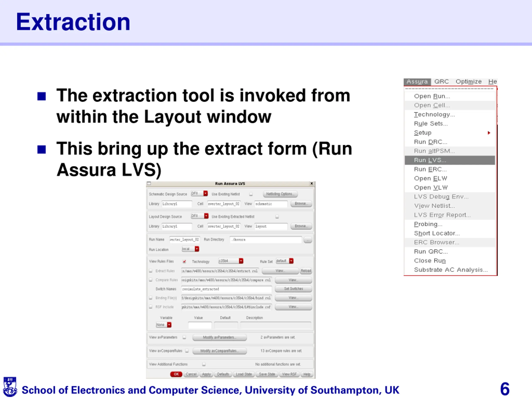This screenshot has width=532, height=399.
Task: Open the Technology c35b4 dropdown
Action: (231, 261)
